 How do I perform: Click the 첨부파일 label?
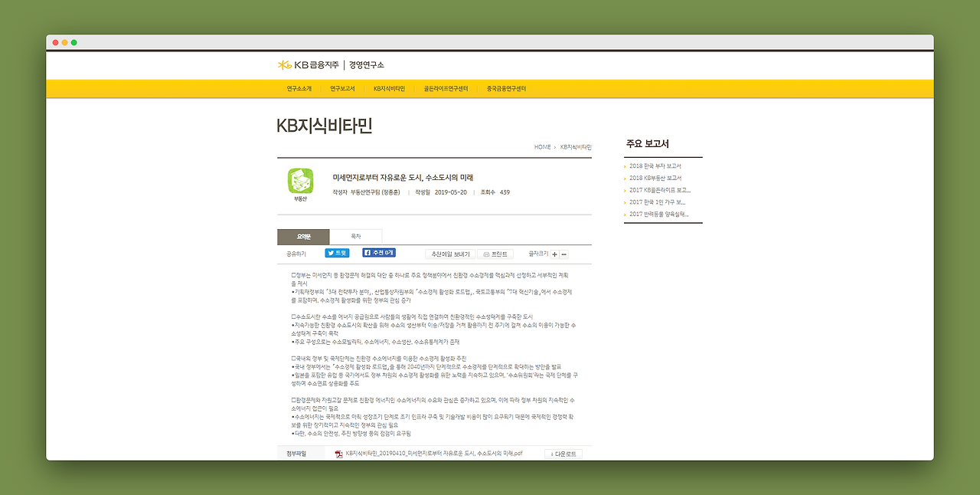coord(296,454)
